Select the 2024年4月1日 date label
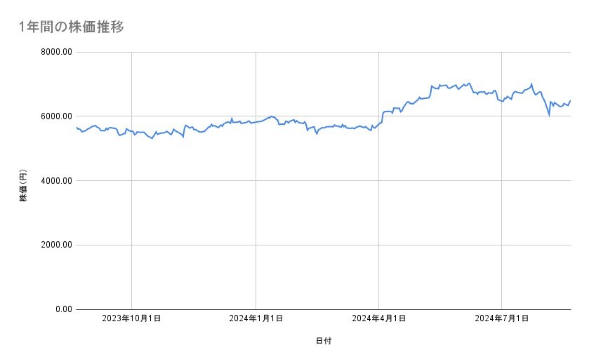 379,319
